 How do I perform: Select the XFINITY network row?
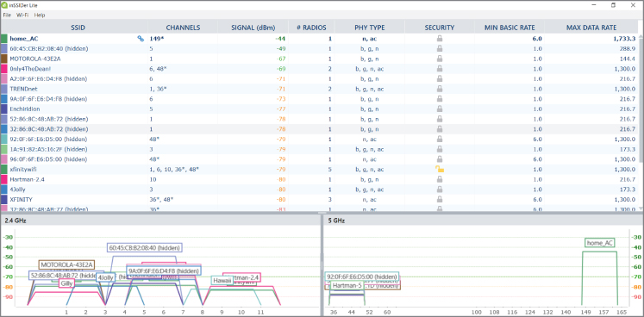pos(319,200)
